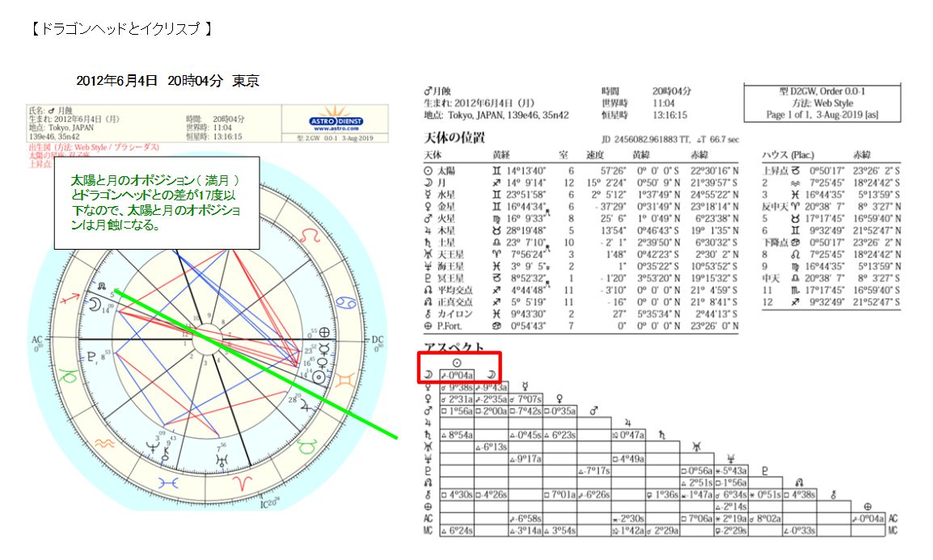Click the AC ascendant label on the wheel
933x560 pixels.
coord(37,340)
